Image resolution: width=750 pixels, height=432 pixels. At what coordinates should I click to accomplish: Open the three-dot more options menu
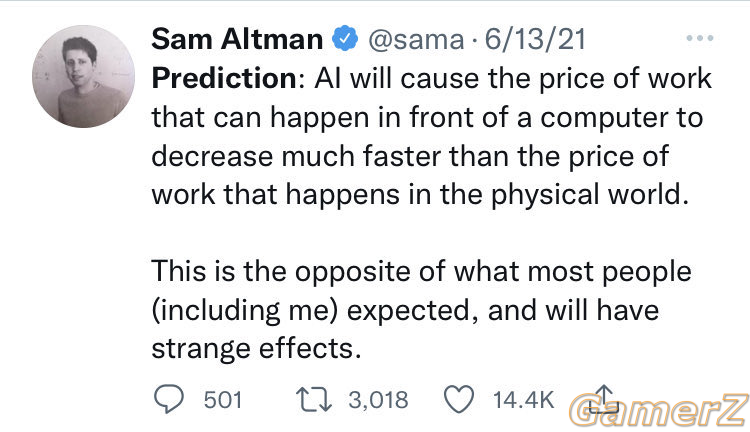point(700,38)
